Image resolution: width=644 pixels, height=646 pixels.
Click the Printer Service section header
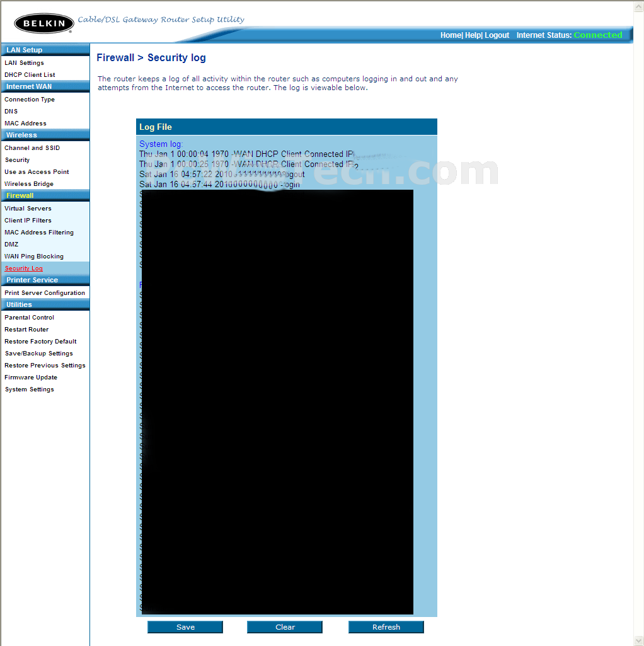coord(45,280)
